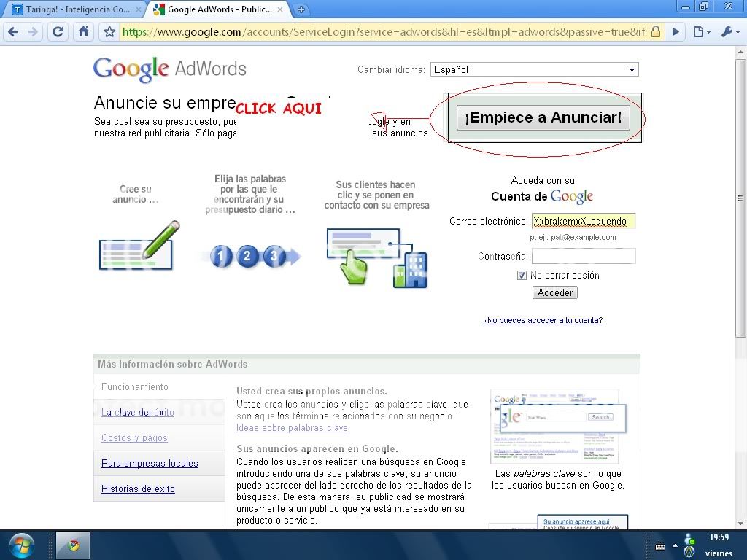
Task: Click the hand pointer clients illustration
Action: [376, 257]
